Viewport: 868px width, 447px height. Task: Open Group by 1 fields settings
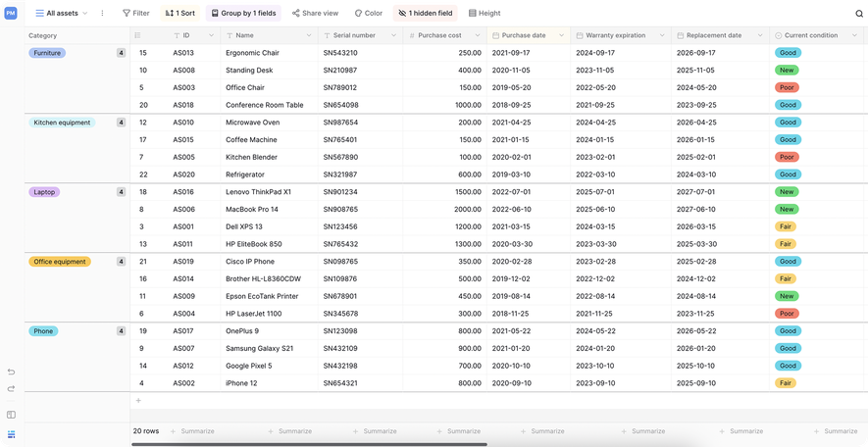coord(243,13)
